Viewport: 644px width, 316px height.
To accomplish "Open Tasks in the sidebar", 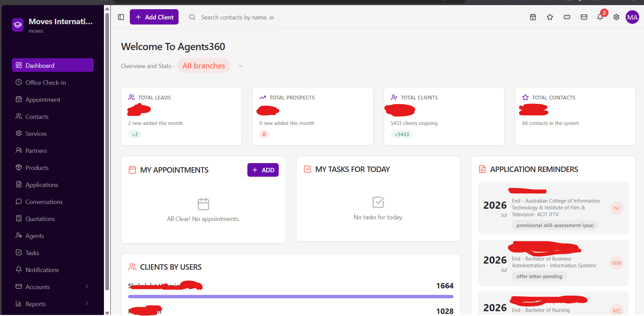I will pos(53,253).
